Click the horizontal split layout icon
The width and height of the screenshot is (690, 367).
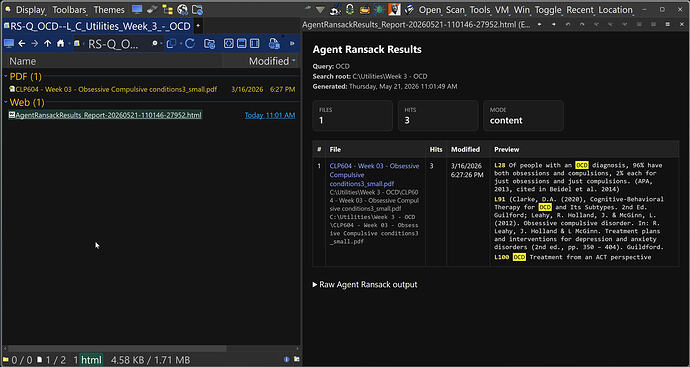point(242,44)
